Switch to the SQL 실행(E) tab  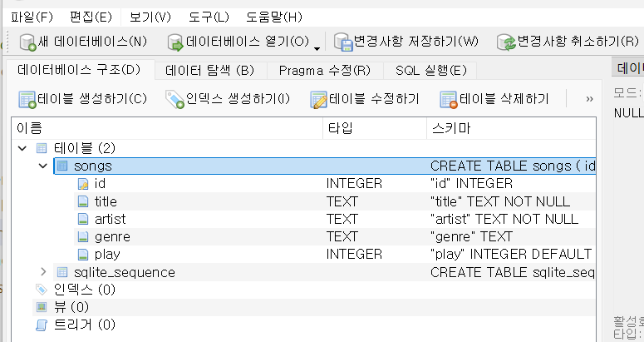430,71
